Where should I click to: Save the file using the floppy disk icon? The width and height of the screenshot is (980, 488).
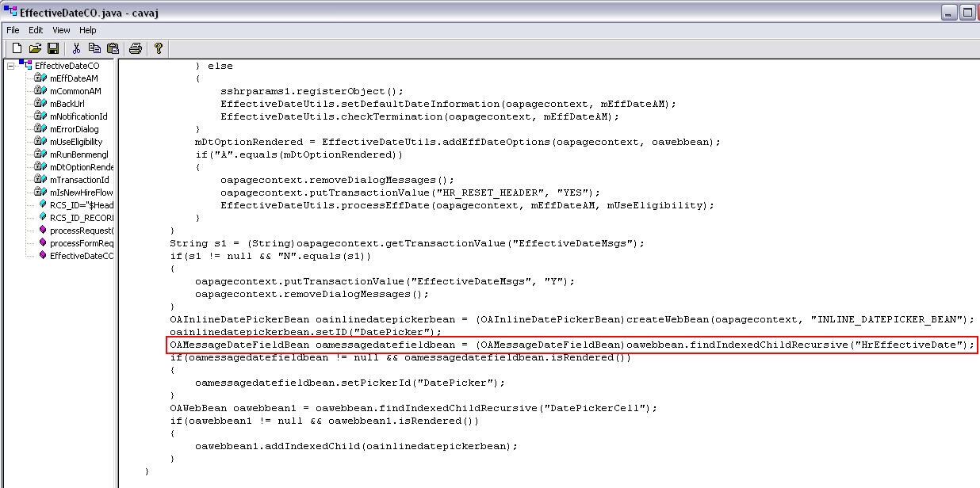[53, 48]
